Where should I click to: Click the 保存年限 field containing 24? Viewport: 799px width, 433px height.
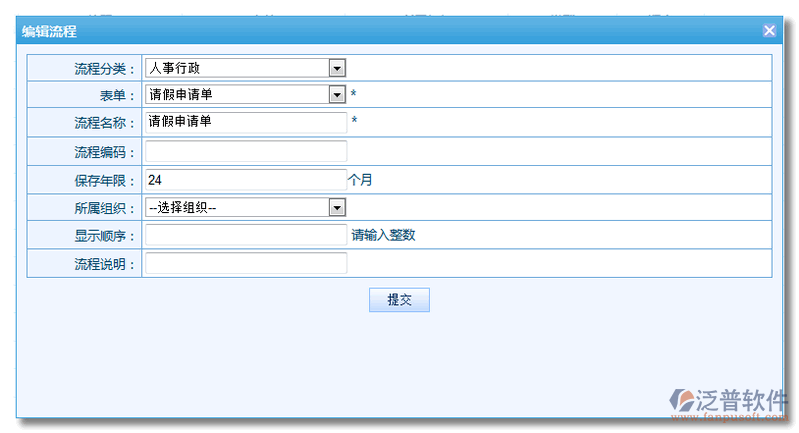[246, 180]
